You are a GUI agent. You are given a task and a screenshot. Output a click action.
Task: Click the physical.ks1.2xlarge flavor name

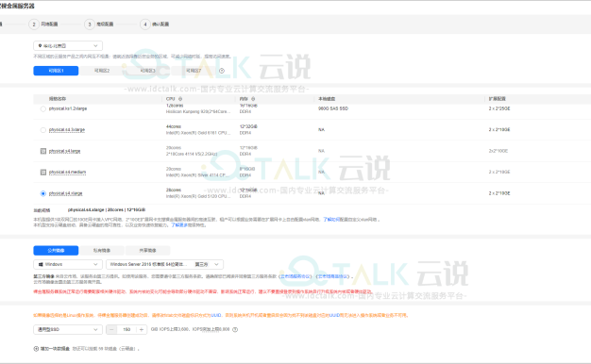[x=68, y=108]
